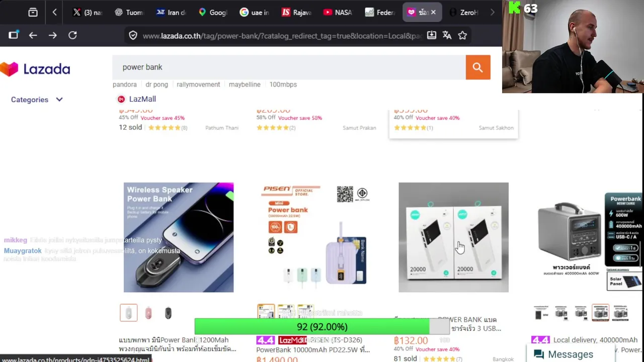Image resolution: width=644 pixels, height=362 pixels.
Task: Select the pink color variant of speaker power bank
Action: tap(148, 313)
